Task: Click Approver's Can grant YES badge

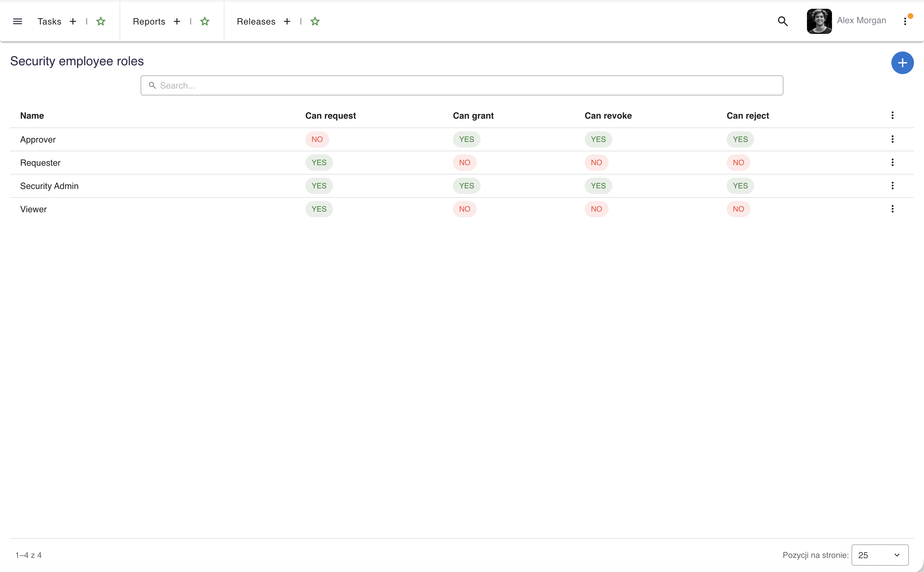Action: pos(466,139)
